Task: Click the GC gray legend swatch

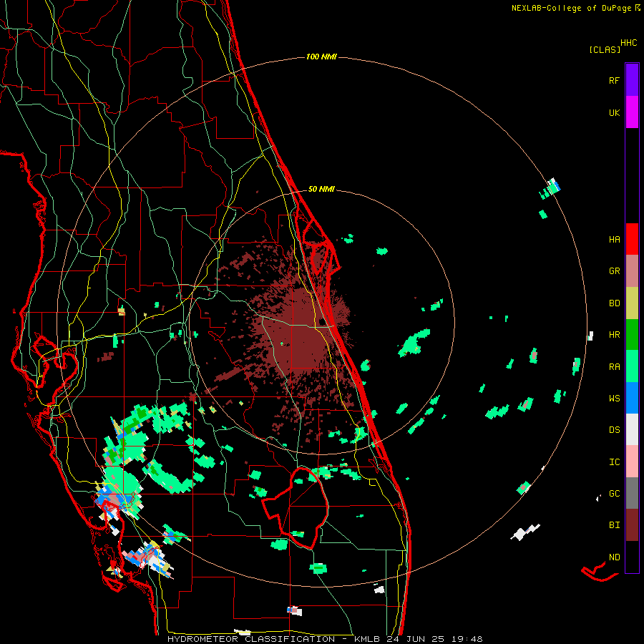Action: click(632, 493)
